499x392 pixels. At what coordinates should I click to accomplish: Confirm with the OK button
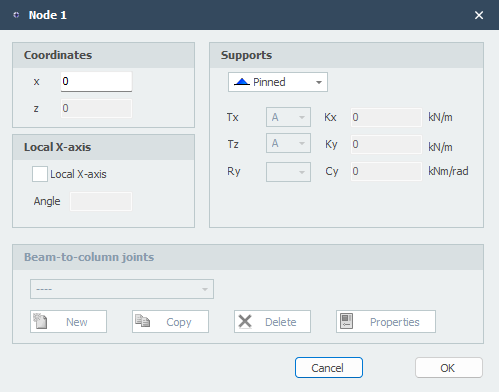[x=449, y=368]
